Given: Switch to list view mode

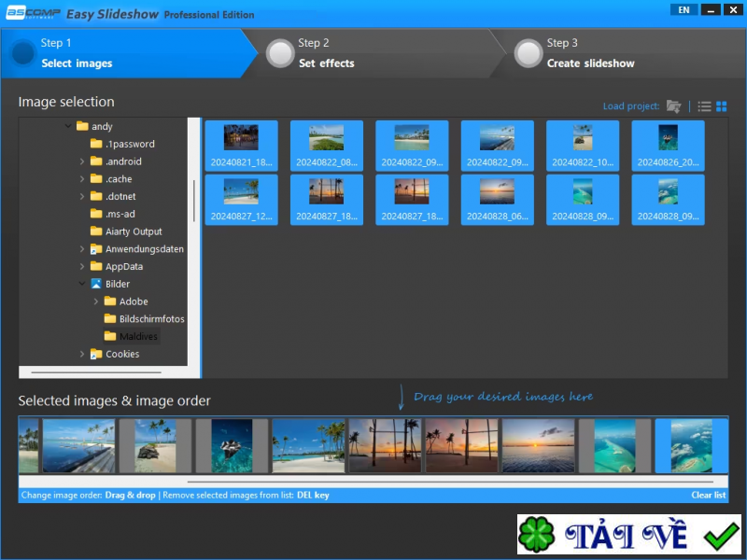Looking at the screenshot, I should [705, 106].
